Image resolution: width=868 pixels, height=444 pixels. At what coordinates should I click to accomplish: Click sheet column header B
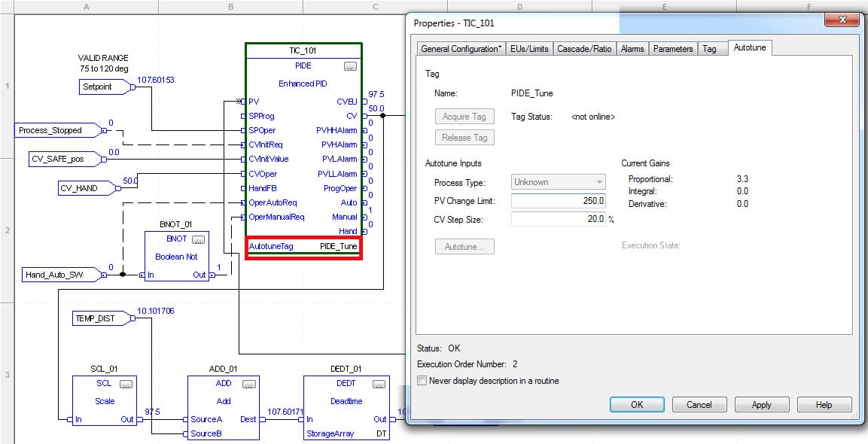pos(230,7)
